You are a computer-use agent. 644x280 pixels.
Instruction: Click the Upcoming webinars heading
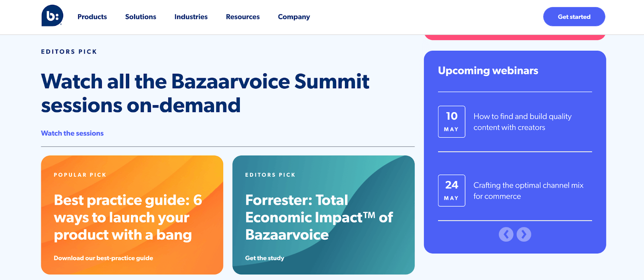(488, 71)
